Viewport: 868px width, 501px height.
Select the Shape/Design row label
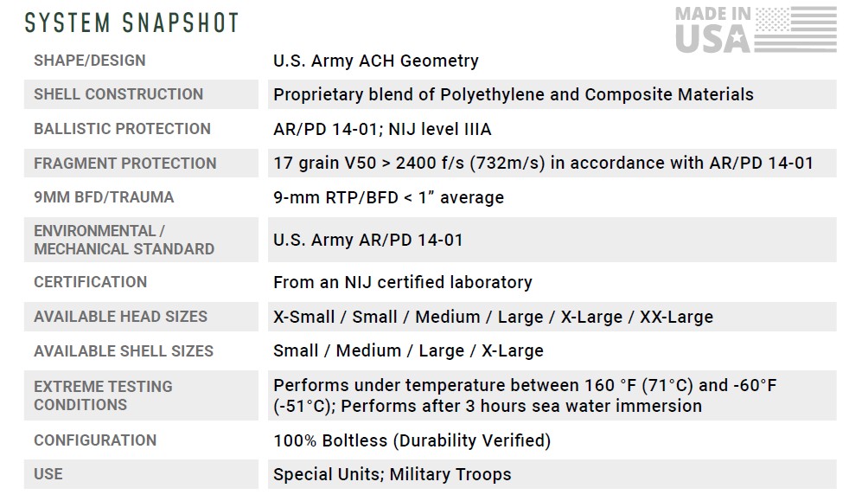[90, 61]
